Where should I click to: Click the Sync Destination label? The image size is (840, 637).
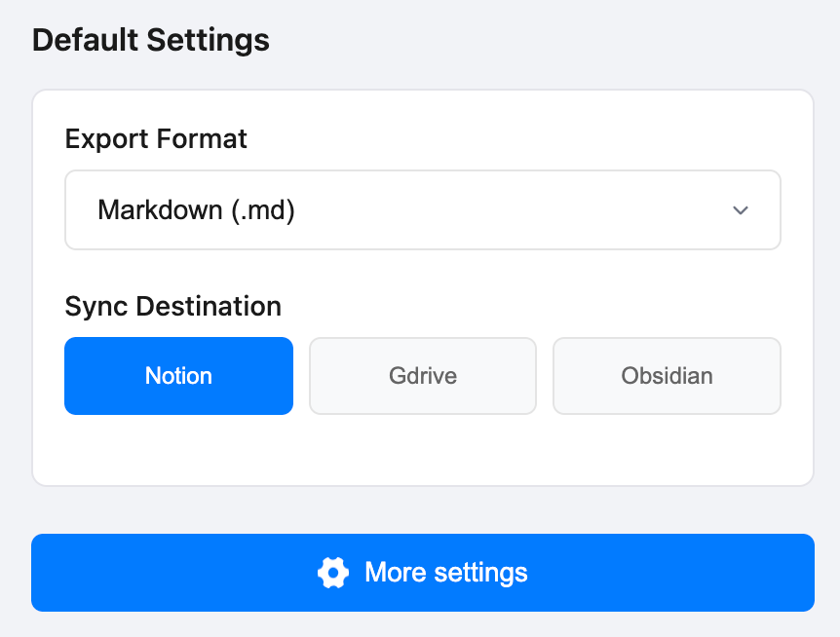[x=172, y=306]
